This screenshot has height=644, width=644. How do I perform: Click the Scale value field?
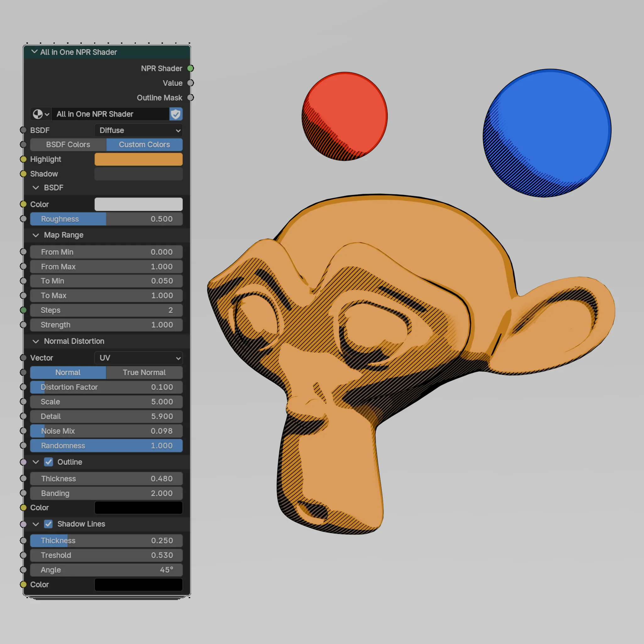(x=106, y=402)
